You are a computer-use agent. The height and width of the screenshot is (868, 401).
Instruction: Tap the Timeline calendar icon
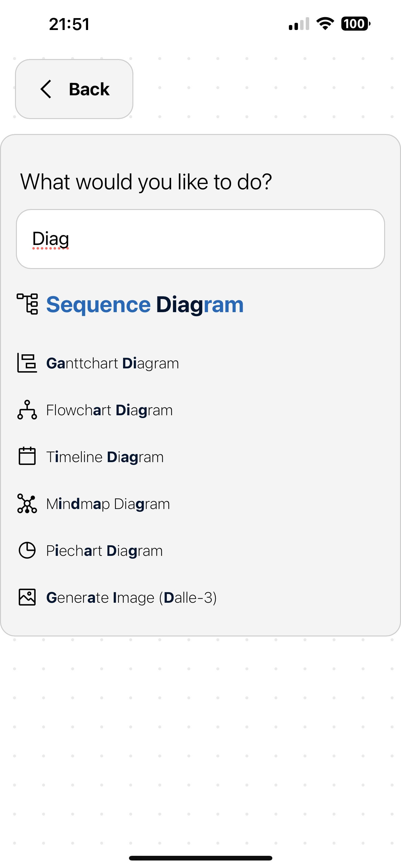click(x=27, y=456)
